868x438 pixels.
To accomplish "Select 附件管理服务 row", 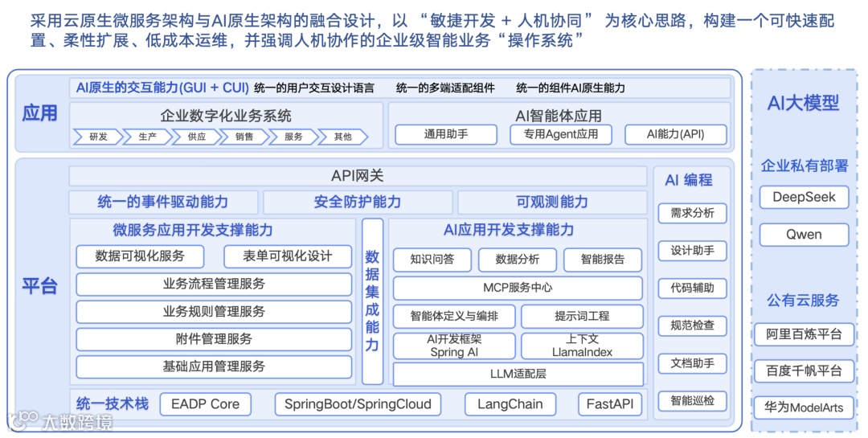I will [214, 339].
